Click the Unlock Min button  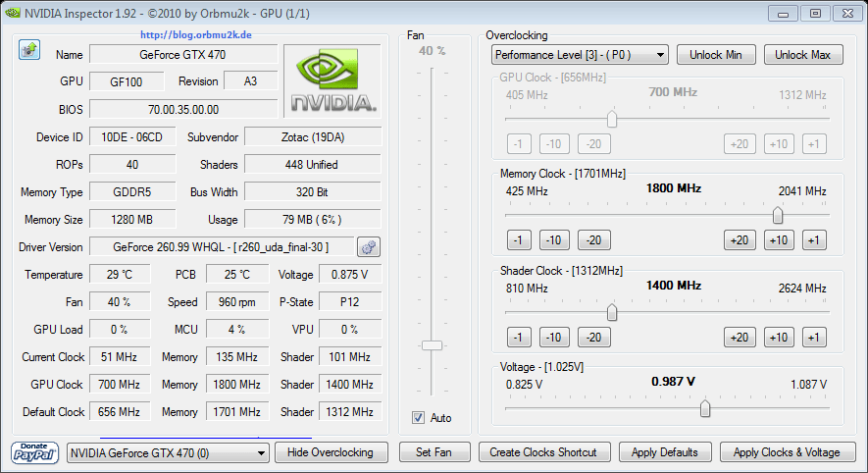(x=716, y=55)
